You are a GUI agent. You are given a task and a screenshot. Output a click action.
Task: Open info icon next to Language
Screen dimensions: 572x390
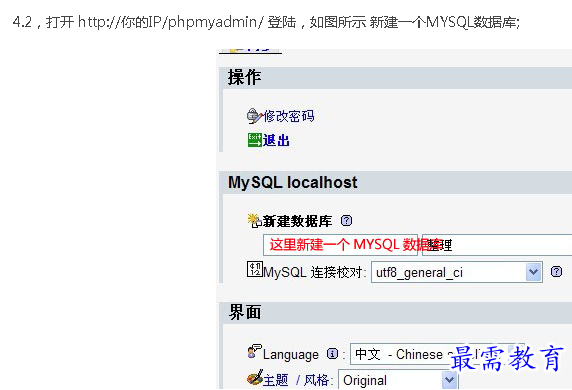pyautogui.click(x=332, y=354)
